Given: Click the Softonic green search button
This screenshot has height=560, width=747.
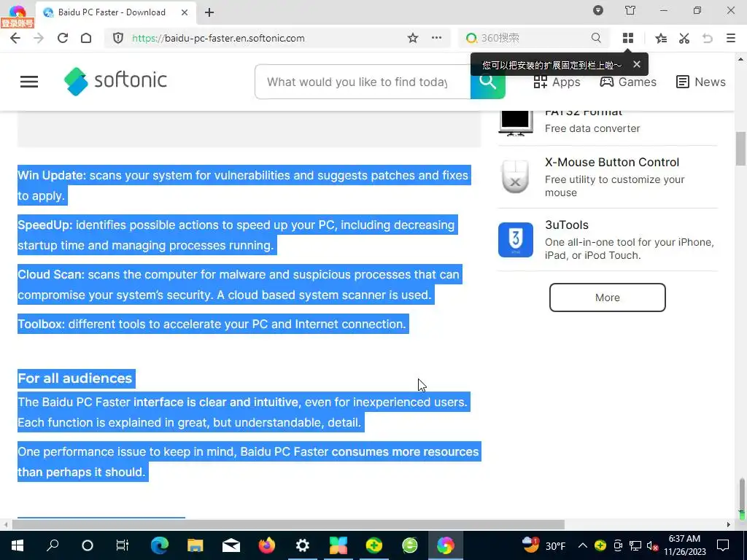Looking at the screenshot, I should 487,82.
